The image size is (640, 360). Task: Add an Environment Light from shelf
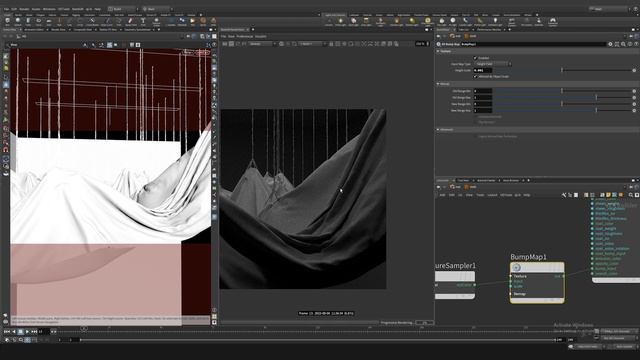click(x=427, y=22)
